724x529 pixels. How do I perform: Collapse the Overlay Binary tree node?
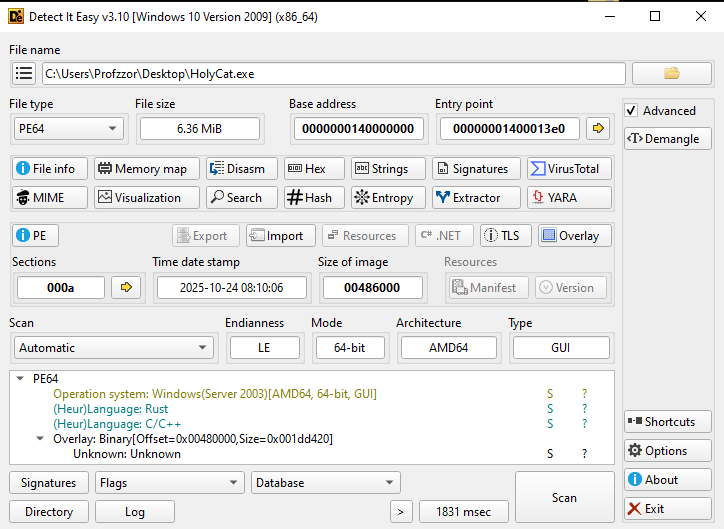[40, 439]
